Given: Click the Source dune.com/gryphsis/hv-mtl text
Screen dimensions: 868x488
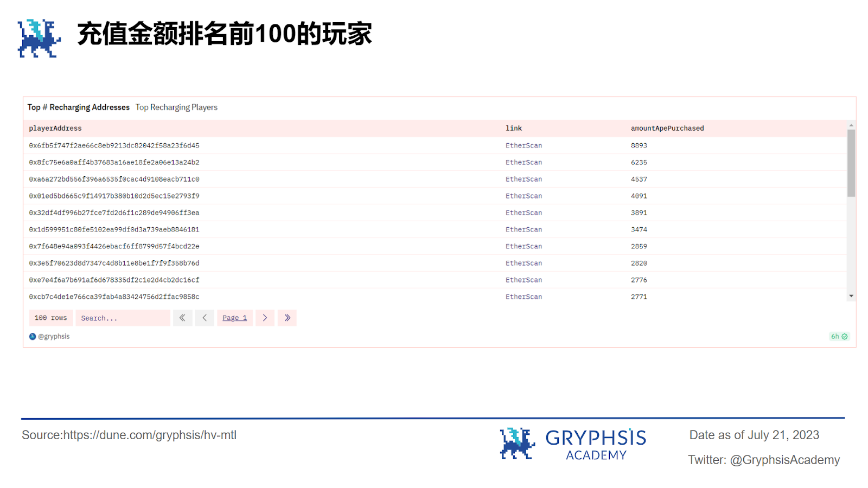Looking at the screenshot, I should coord(129,435).
